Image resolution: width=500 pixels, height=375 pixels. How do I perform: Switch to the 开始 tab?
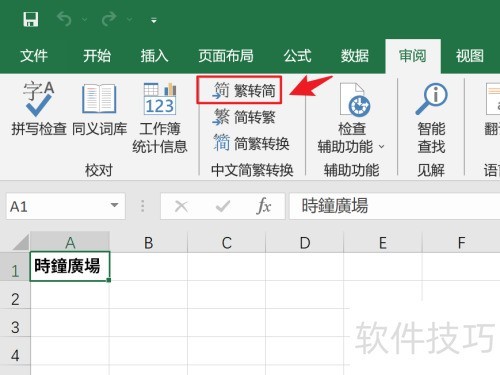click(97, 56)
